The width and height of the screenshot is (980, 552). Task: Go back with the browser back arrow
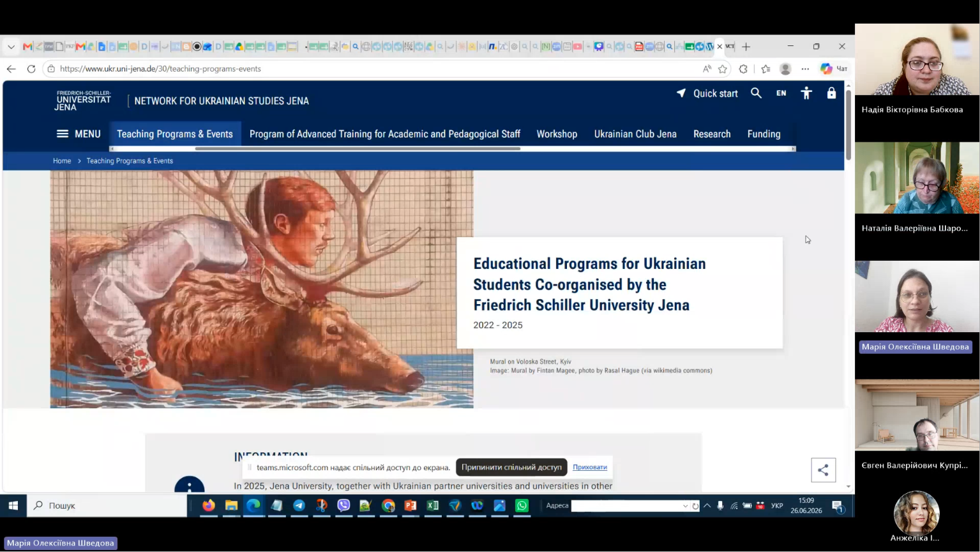[11, 69]
